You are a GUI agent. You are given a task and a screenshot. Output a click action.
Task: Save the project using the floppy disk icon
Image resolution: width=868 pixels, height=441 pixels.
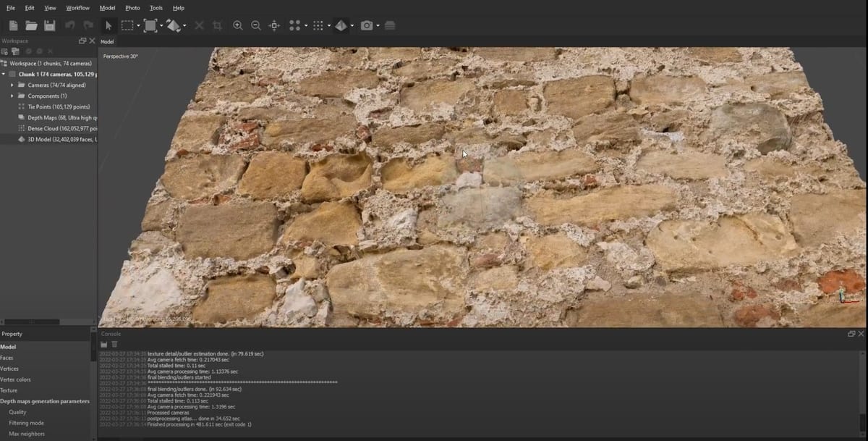coord(49,25)
